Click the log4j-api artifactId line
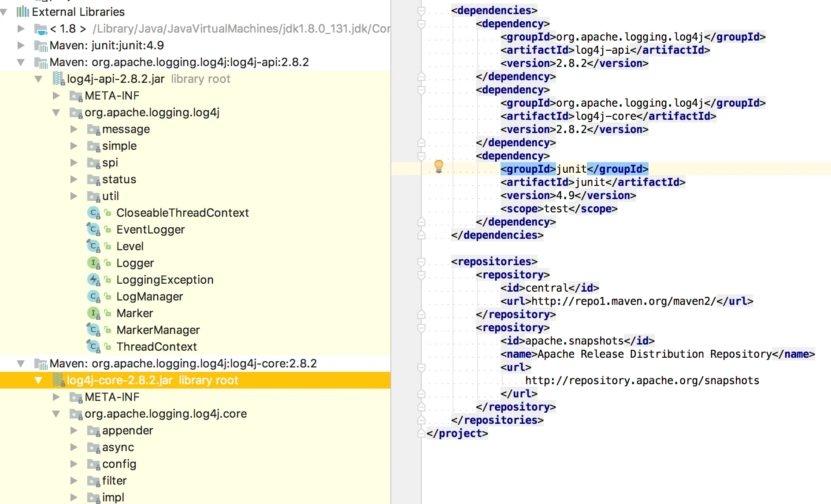This screenshot has width=831, height=504. coord(605,50)
